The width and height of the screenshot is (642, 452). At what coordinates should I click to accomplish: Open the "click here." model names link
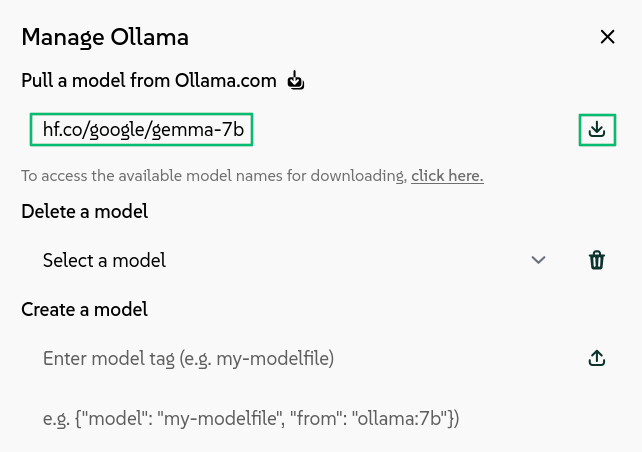click(447, 176)
